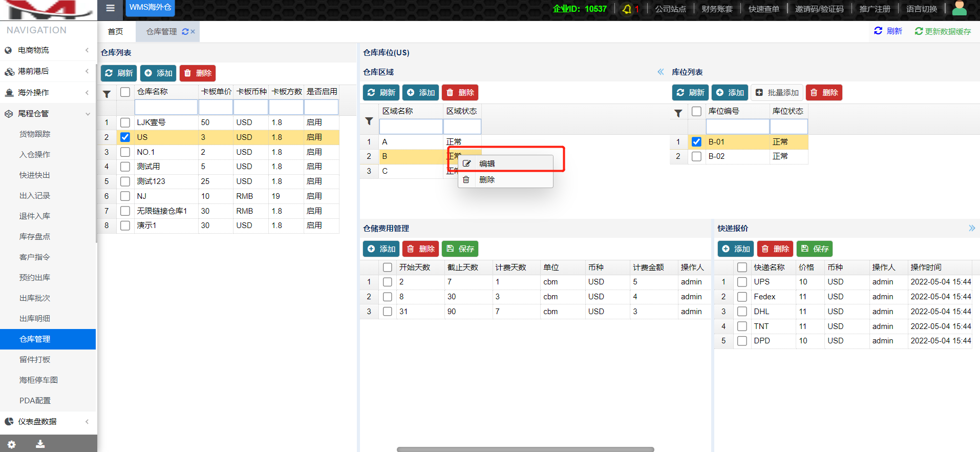Screen dimensions: 980x452
Task: Choose 删除 in the context menu
Action: pyautogui.click(x=486, y=180)
